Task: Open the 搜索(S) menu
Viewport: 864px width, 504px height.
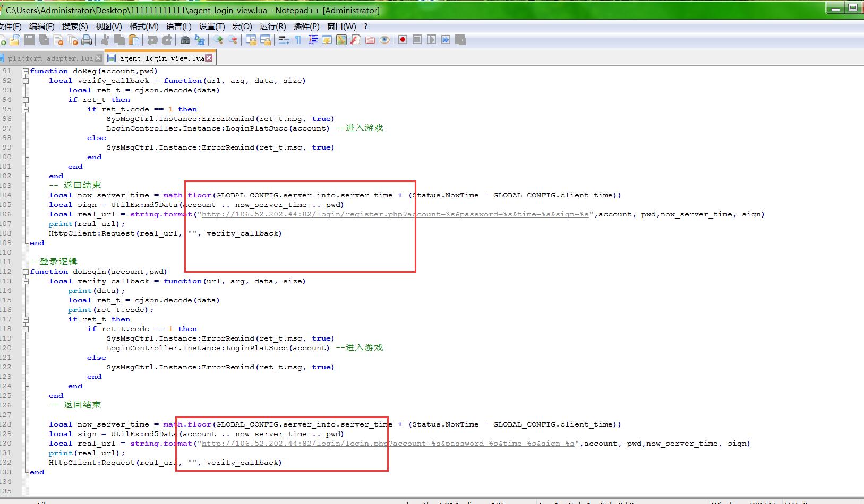Action: 75,27
